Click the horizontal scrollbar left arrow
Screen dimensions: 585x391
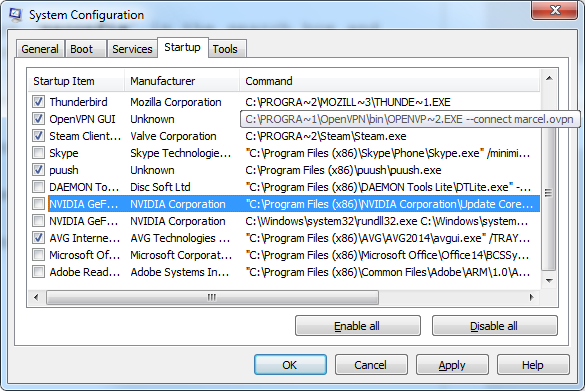36,297
